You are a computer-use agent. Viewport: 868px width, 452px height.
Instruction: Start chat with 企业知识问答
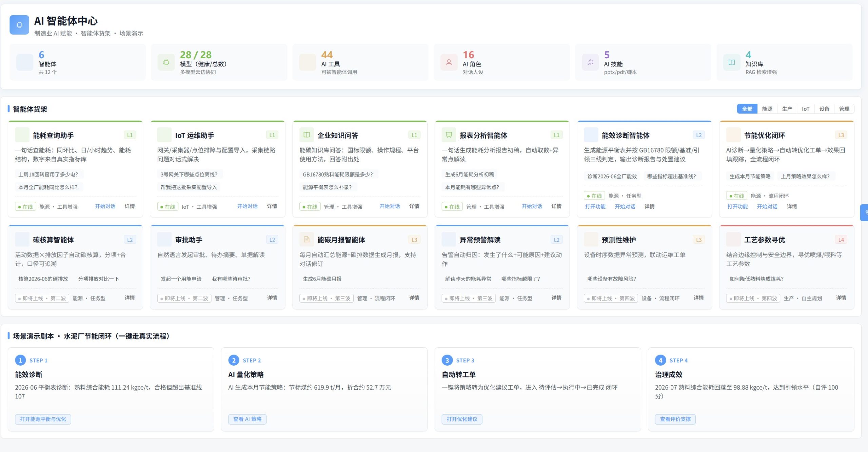[x=390, y=206]
